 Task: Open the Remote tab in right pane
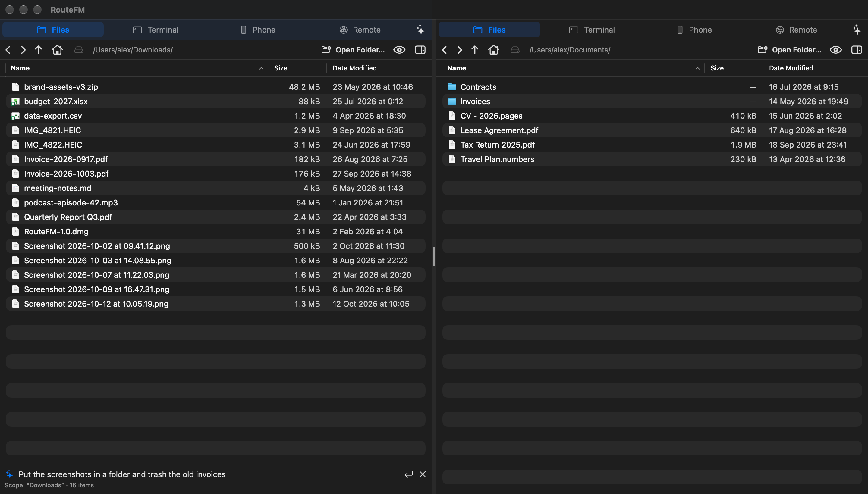click(x=796, y=30)
